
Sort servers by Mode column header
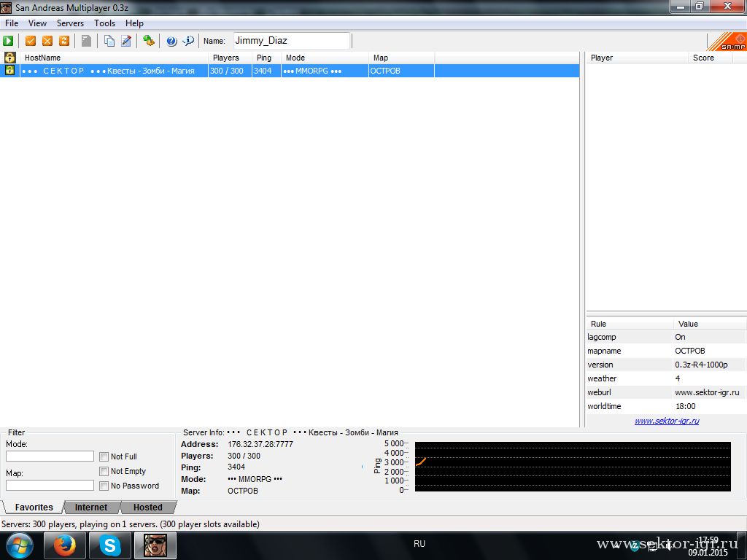coord(325,58)
